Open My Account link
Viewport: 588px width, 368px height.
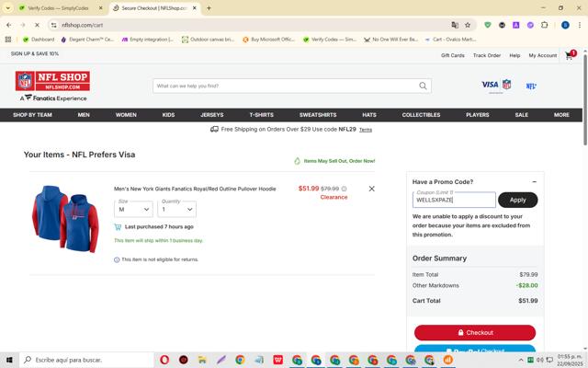(543, 55)
